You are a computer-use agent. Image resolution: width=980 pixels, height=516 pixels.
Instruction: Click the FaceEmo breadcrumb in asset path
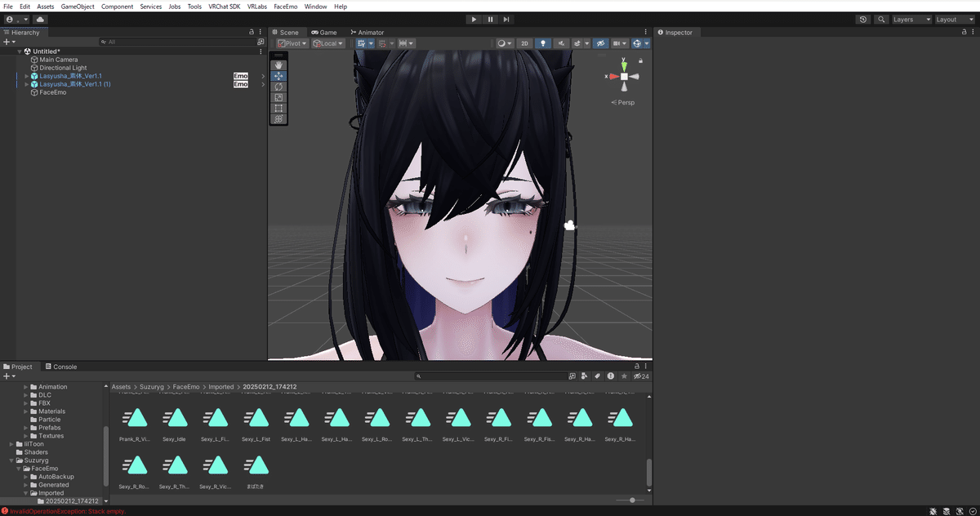pyautogui.click(x=186, y=387)
